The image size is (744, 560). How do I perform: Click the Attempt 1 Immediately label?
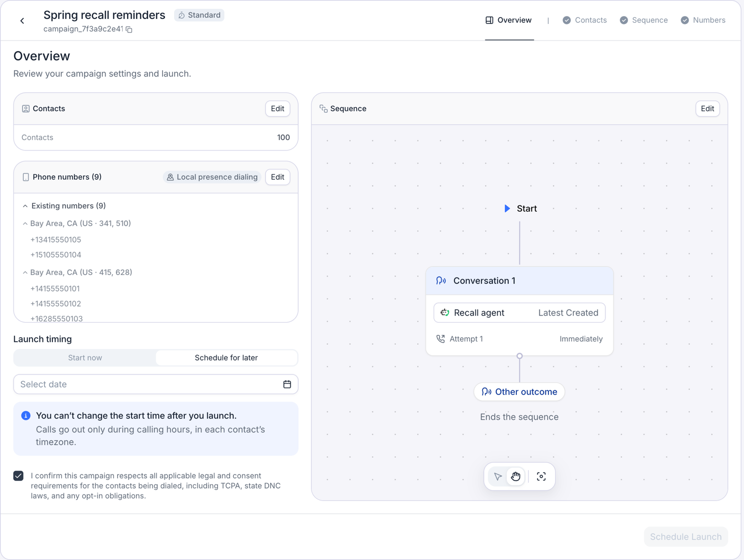(x=581, y=339)
